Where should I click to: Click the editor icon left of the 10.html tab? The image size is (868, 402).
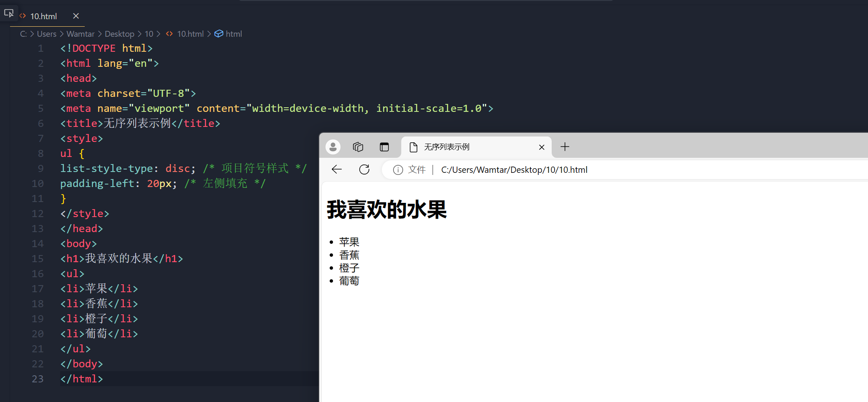tap(9, 13)
